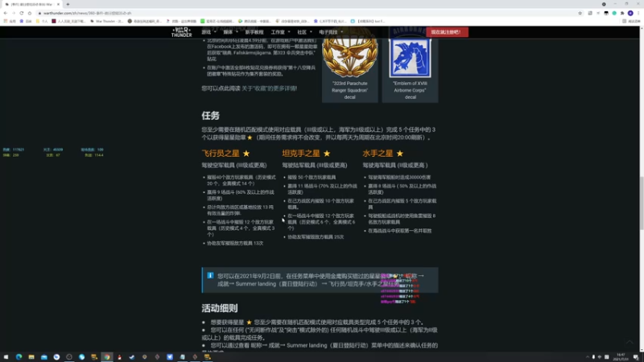This screenshot has height=362, width=644.
Task: Launch Microsoft Edge from the taskbar
Action: 19,357
